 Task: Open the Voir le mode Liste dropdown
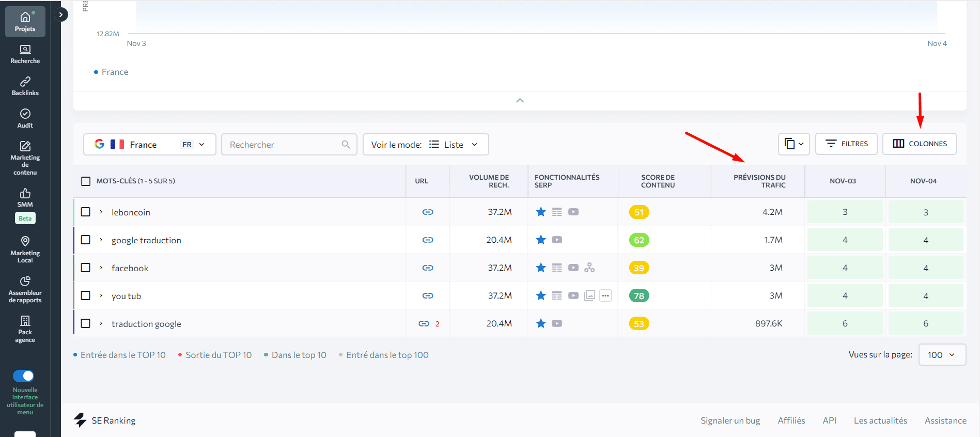(x=426, y=145)
